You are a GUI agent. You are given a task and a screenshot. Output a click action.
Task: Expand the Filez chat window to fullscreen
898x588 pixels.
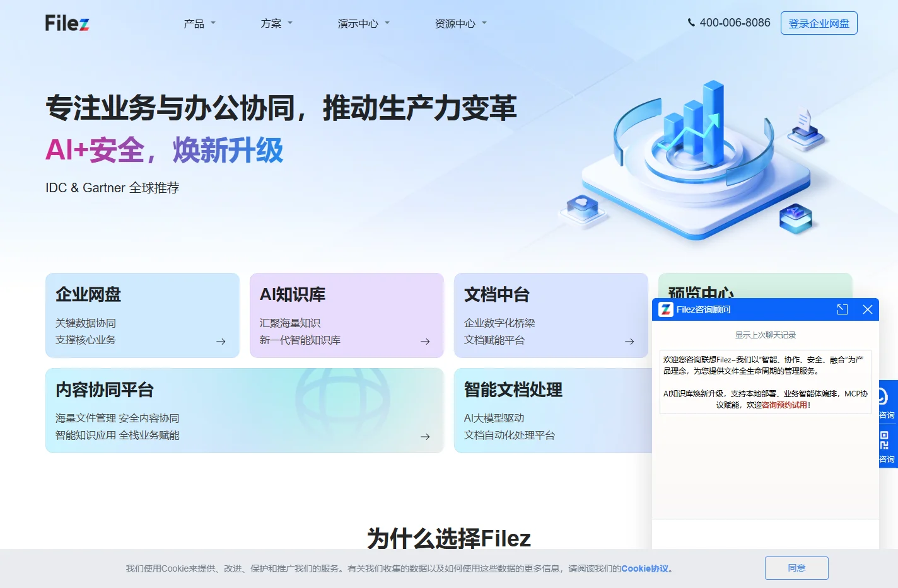point(843,309)
